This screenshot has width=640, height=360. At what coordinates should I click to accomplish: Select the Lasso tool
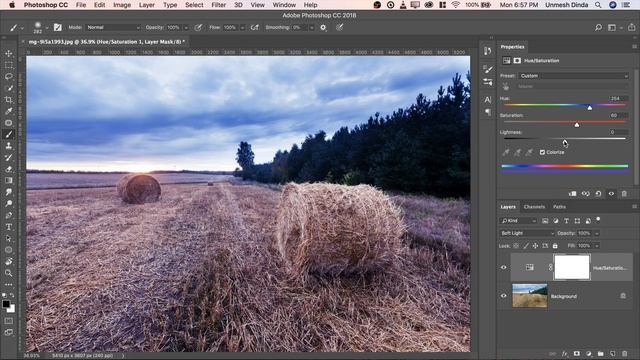9,76
